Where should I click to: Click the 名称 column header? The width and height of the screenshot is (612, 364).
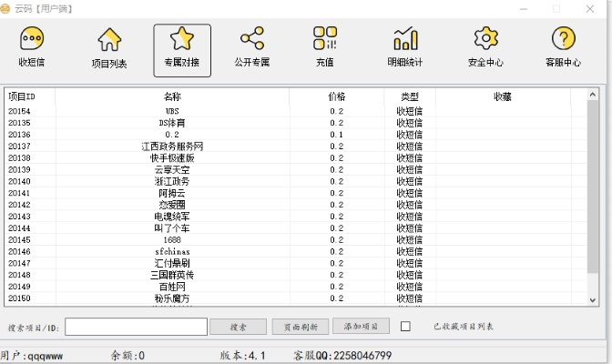tap(172, 96)
